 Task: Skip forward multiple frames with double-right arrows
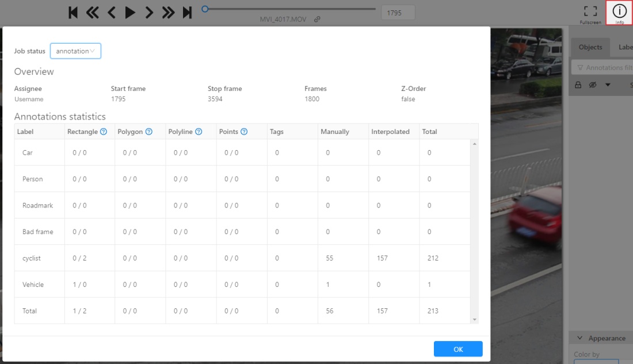(x=168, y=13)
